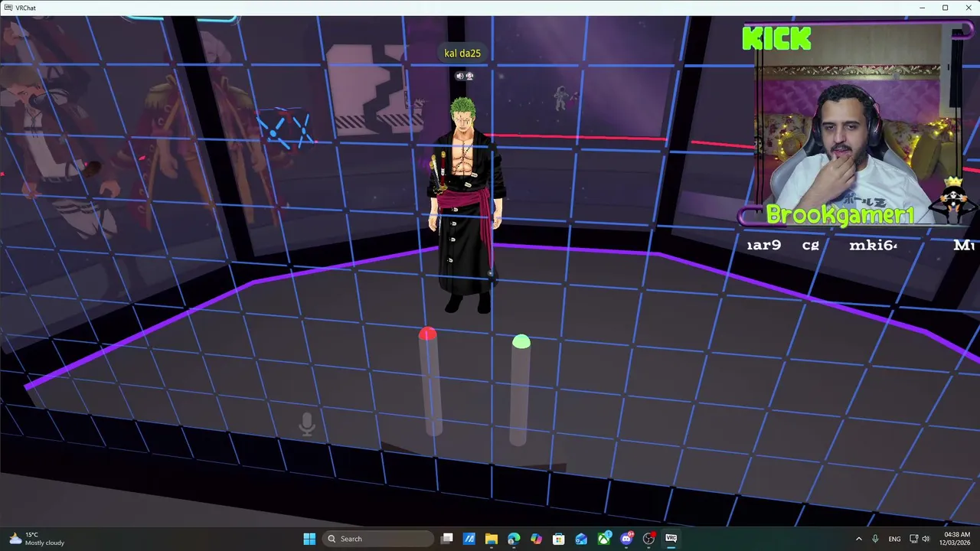The width and height of the screenshot is (980, 551).
Task: Open the Xbox app in the taskbar
Action: 604,539
